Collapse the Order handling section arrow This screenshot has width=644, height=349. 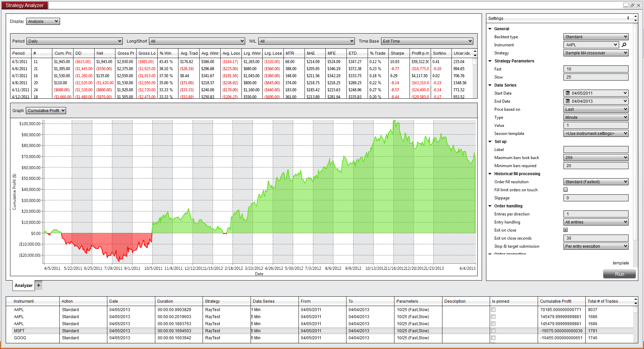[x=490, y=206]
